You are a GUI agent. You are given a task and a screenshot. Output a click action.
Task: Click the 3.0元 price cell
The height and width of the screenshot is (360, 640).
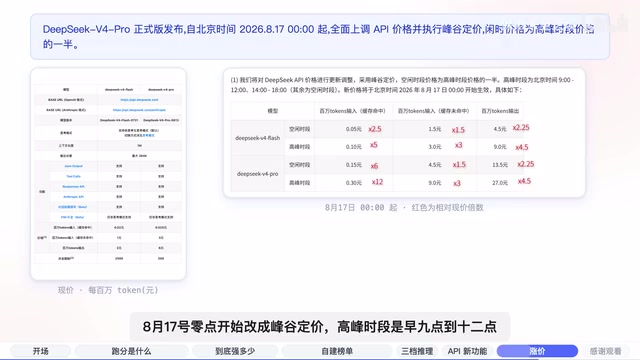[x=435, y=147]
